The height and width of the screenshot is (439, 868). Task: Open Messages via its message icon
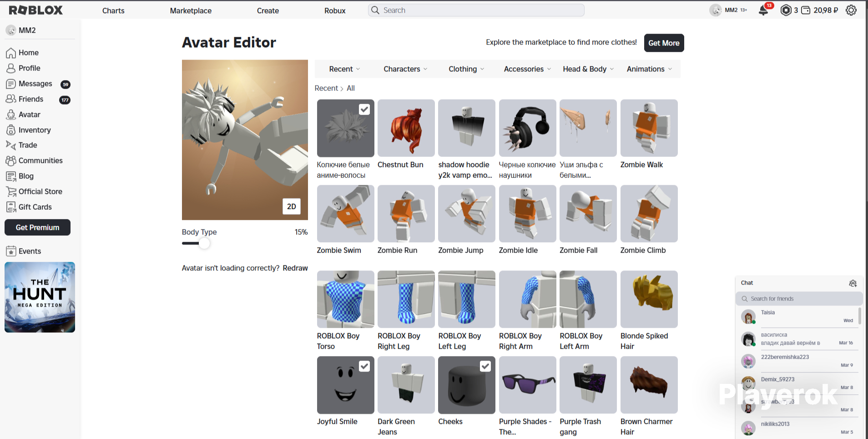click(x=11, y=84)
